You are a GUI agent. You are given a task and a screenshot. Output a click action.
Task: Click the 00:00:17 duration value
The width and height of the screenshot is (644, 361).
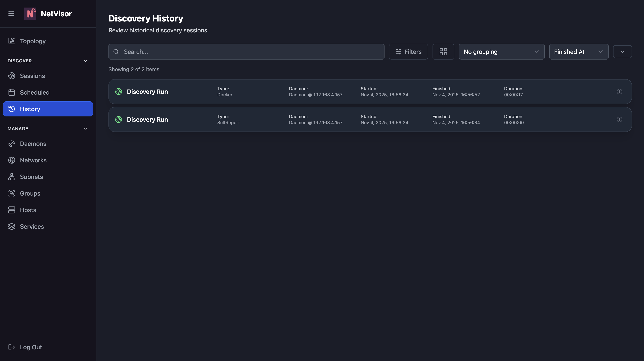513,95
